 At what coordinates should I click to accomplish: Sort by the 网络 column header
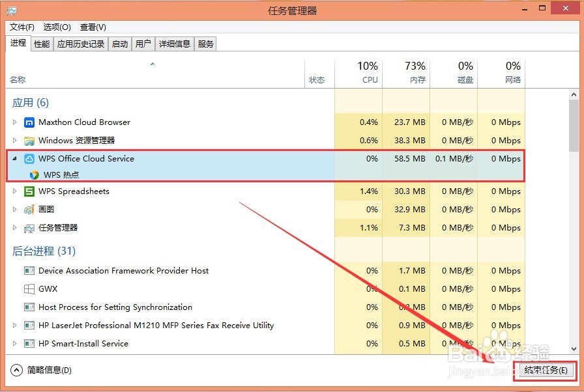[x=501, y=74]
